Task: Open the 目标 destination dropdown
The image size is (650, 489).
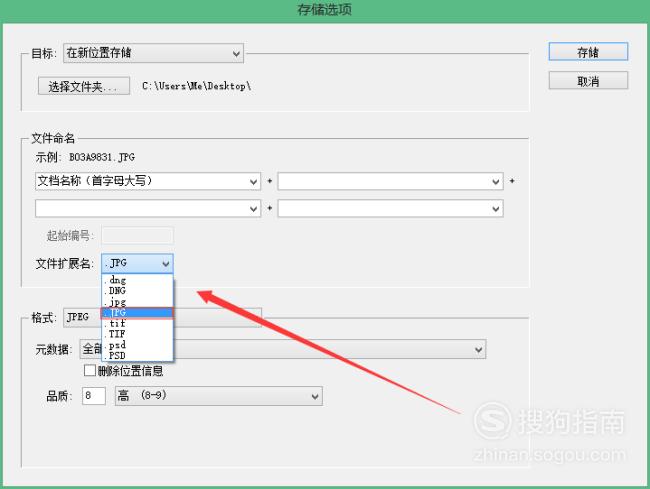Action: click(153, 53)
